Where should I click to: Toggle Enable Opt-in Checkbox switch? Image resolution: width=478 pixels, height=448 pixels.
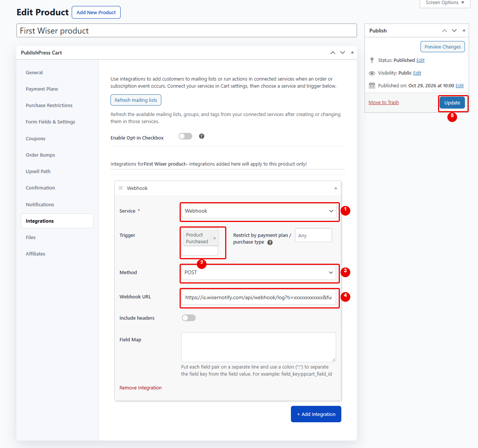pyautogui.click(x=185, y=136)
